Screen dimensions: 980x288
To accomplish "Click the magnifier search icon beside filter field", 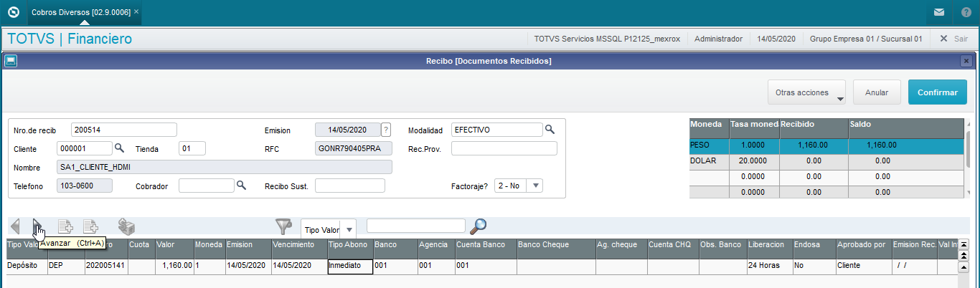I will pos(478,226).
